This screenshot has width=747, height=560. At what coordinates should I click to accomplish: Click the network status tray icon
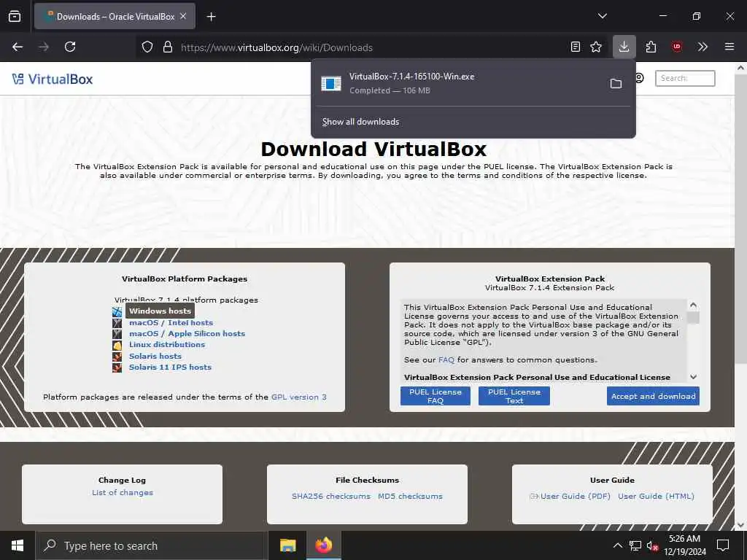coord(635,545)
